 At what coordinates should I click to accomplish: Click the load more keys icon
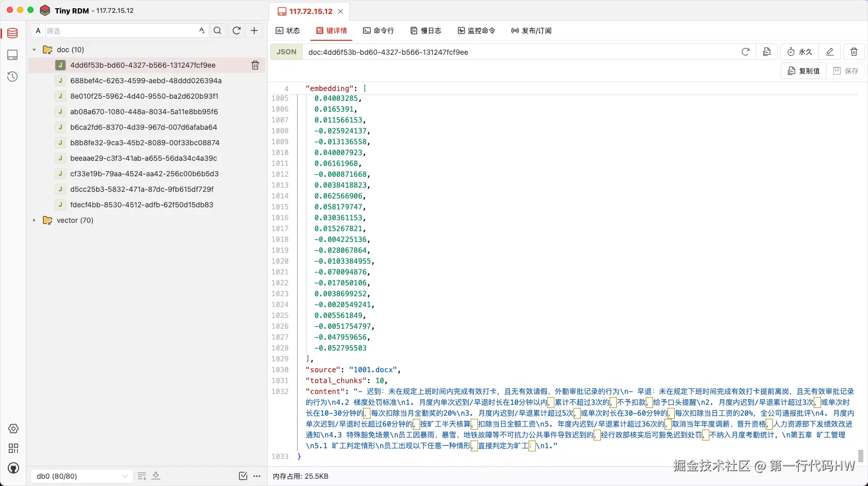(142, 476)
